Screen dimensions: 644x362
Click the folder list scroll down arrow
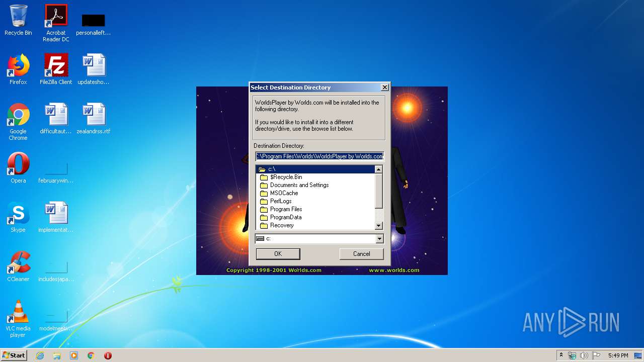[x=379, y=226]
